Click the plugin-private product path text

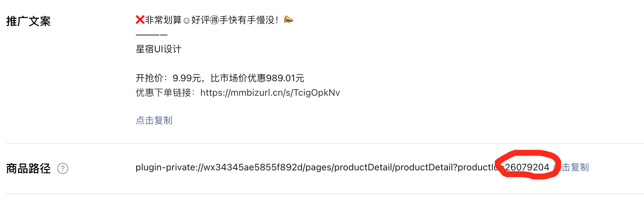click(x=342, y=167)
